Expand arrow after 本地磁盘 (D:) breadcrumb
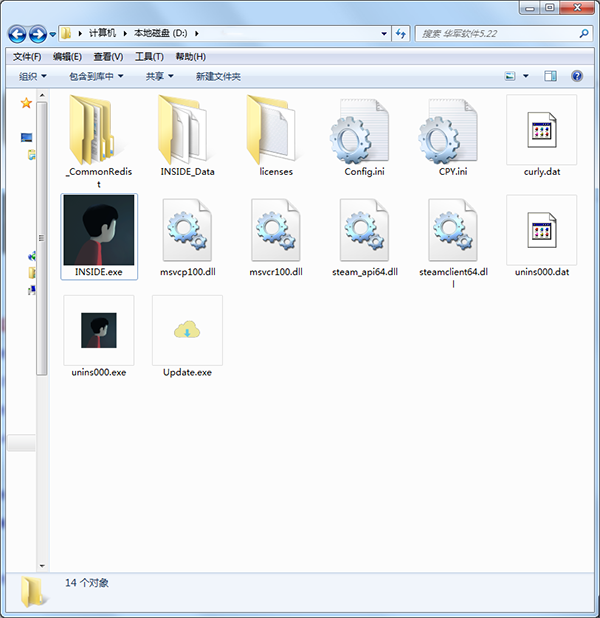 pyautogui.click(x=196, y=34)
